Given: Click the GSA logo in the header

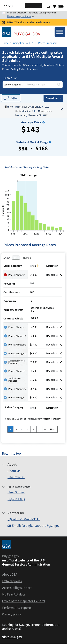Looking at the screenshot, I should pyautogui.click(x=6, y=32).
